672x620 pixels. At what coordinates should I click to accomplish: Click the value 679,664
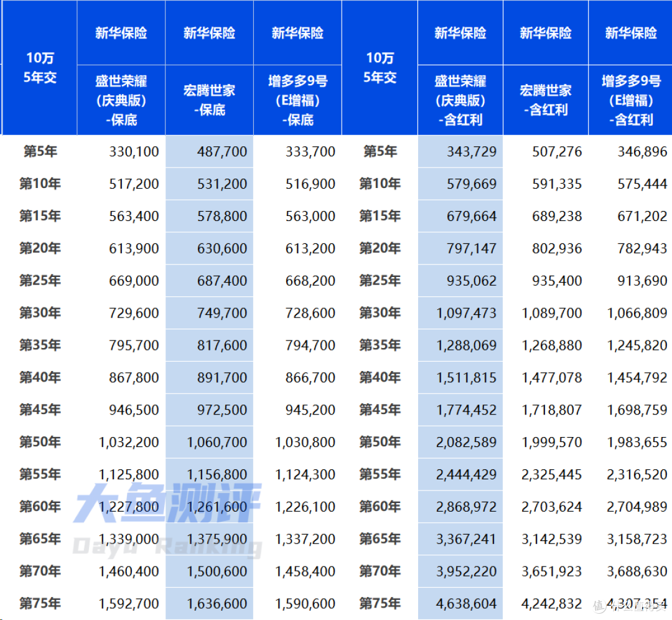point(472,216)
